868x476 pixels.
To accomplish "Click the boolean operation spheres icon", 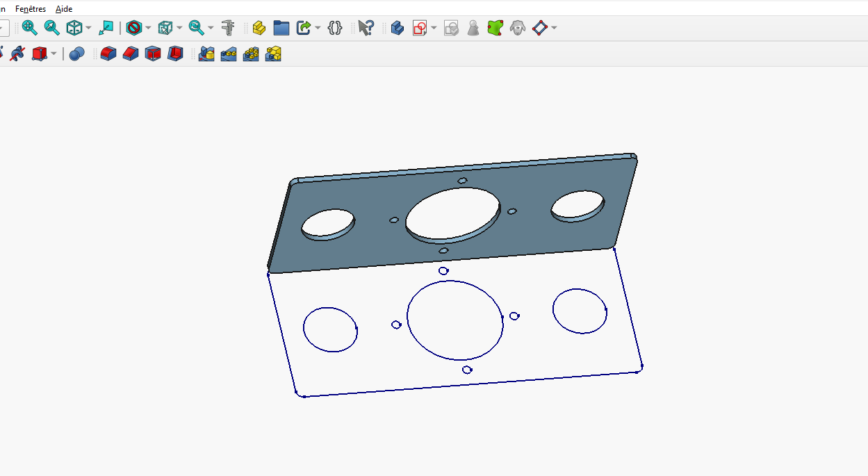I will [x=76, y=54].
